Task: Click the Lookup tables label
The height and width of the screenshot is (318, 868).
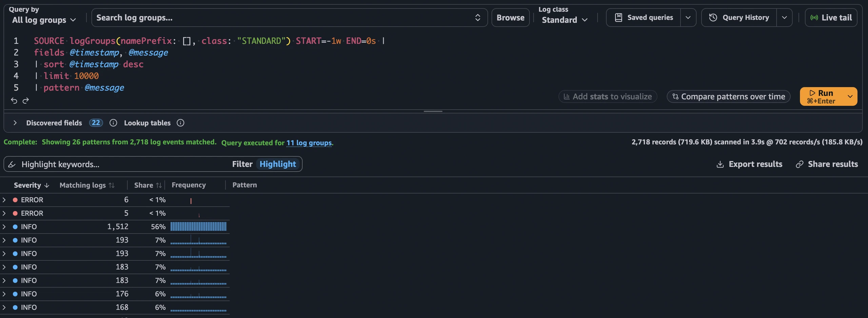Action: 147,123
